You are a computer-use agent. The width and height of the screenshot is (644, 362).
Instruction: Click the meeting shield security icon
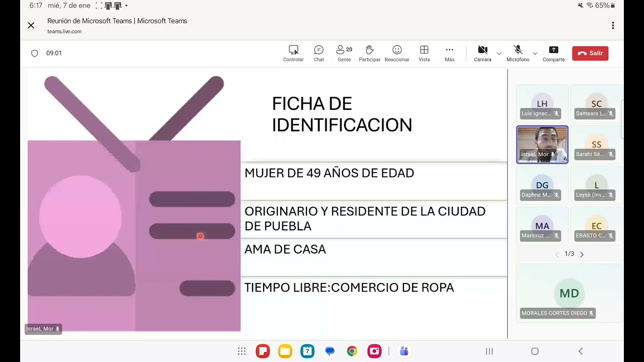[x=35, y=53]
